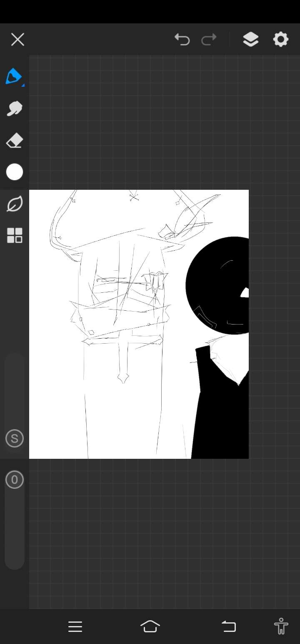Viewport: 300px width, 644px height.
Task: Close the canvas with the X button
Action: pos(17,40)
